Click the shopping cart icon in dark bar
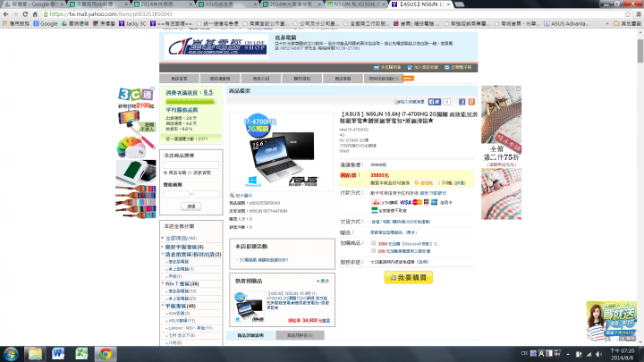The image size is (644, 362). tap(377, 67)
